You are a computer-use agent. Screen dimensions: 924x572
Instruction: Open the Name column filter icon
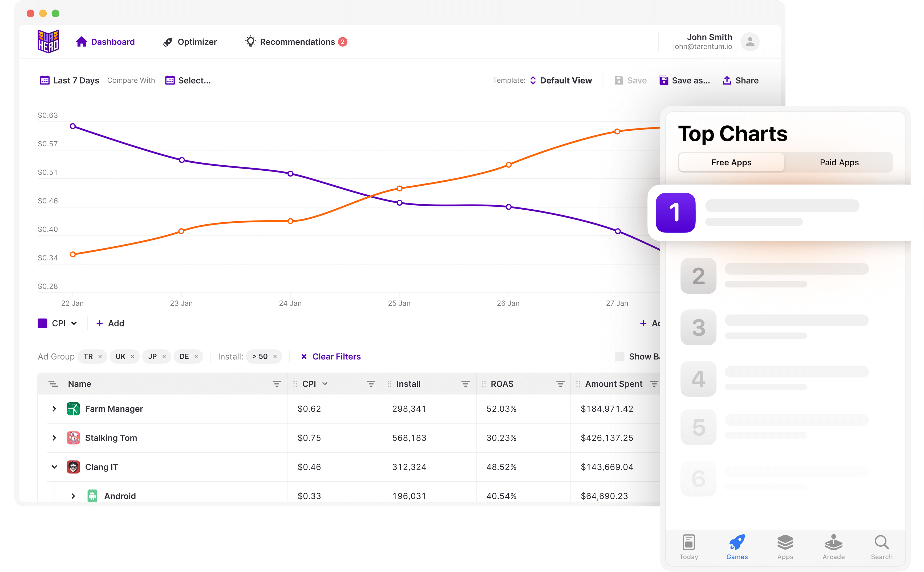pyautogui.click(x=277, y=384)
